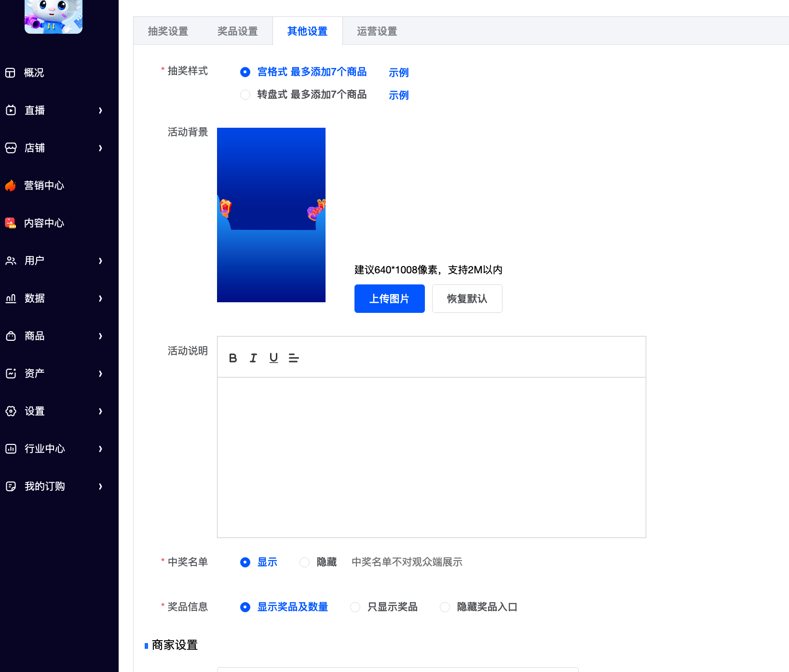
Task: Toggle italic text in editor toolbar
Action: (253, 358)
